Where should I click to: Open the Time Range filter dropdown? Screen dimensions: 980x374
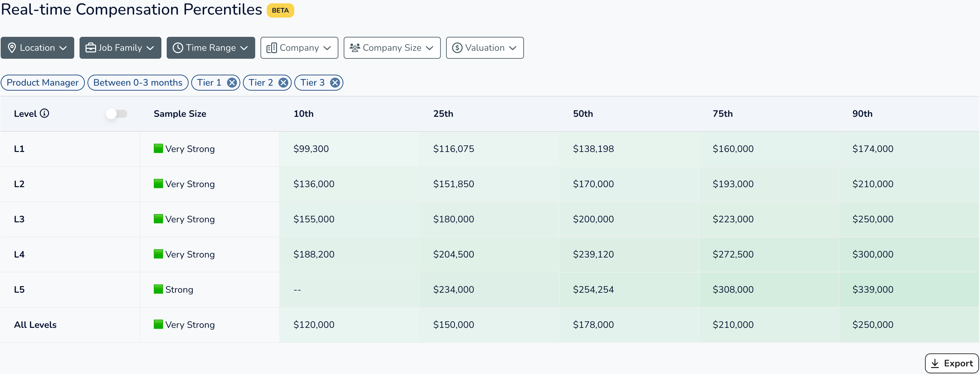tap(211, 47)
